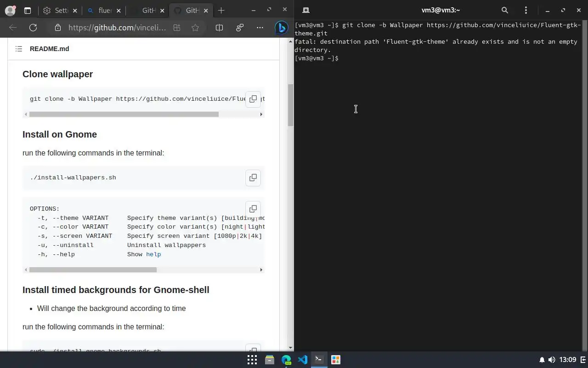The image size is (588, 368).
Task: Open the 13:09 clock panel
Action: point(568,360)
